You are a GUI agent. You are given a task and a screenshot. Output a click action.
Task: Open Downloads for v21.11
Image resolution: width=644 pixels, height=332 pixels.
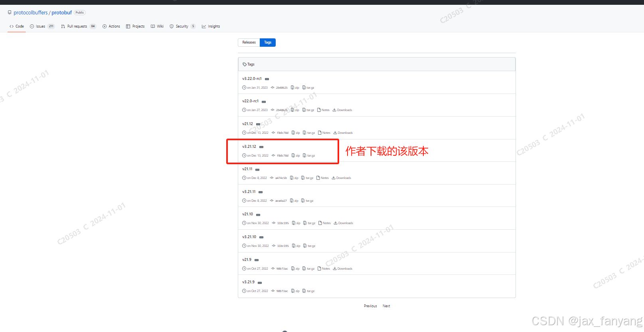tap(342, 178)
